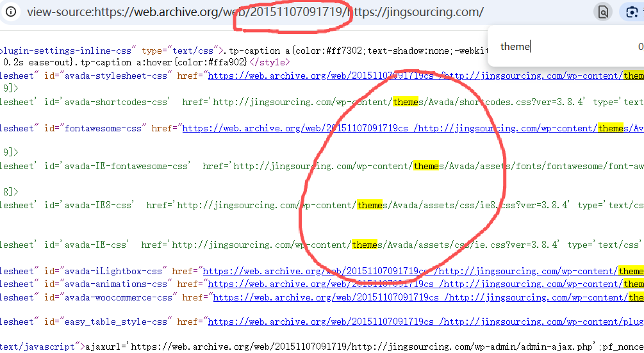Click highlighted 'theme' in shortcodes.css line

tap(406, 103)
